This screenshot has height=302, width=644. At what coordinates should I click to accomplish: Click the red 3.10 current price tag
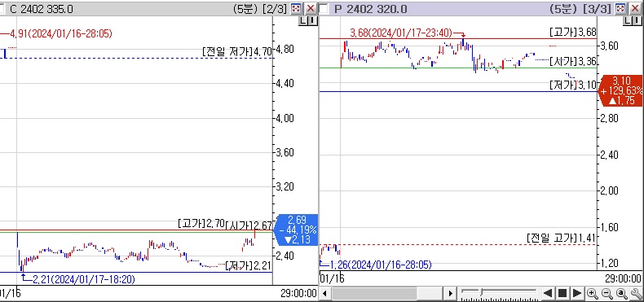click(620, 90)
